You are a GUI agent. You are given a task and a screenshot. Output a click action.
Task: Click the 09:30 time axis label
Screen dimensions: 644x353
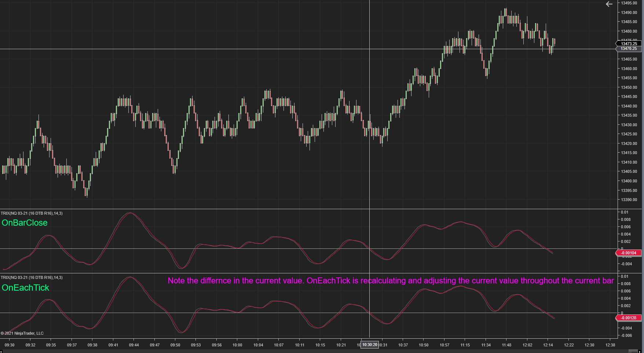[x=10, y=345]
